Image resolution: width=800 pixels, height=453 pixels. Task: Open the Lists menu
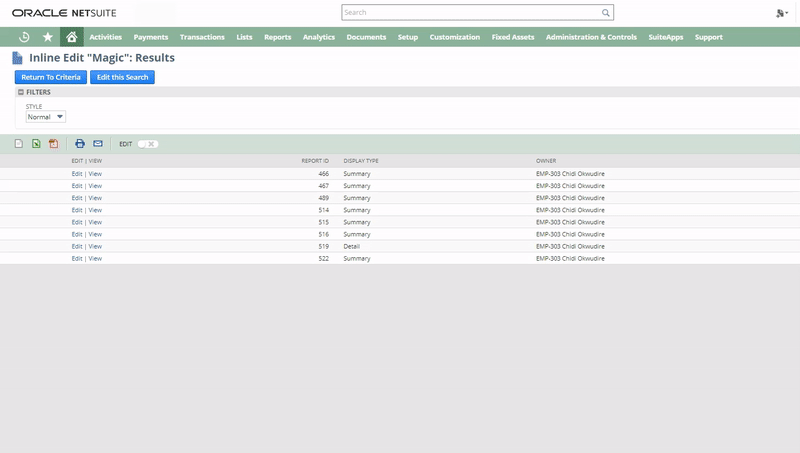[x=244, y=37]
